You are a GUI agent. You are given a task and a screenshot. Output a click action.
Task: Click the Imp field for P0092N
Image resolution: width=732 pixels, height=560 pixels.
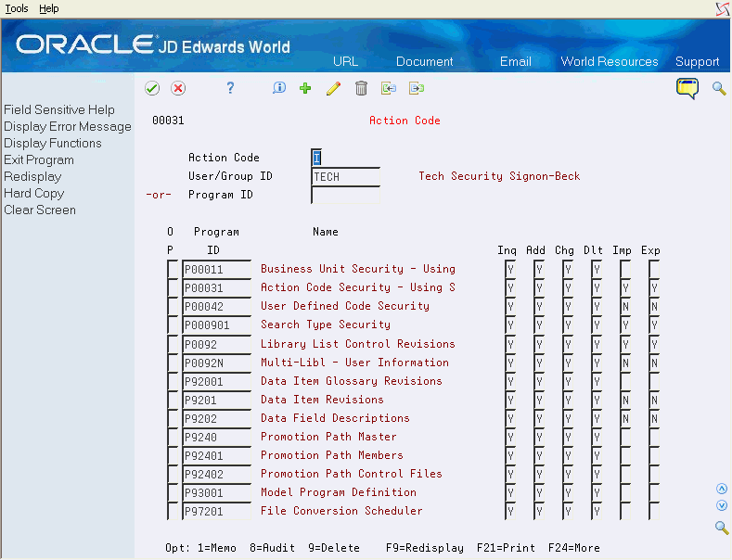point(625,363)
